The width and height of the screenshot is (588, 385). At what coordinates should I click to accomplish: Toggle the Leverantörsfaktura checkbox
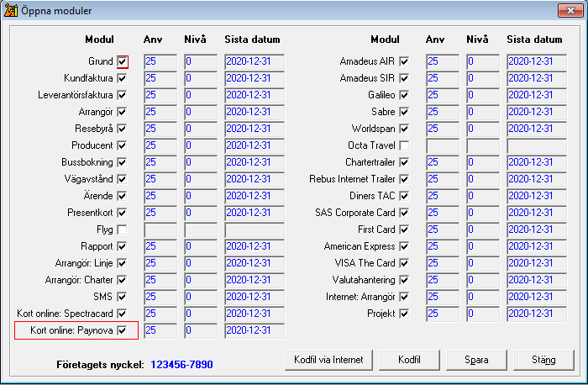[123, 95]
